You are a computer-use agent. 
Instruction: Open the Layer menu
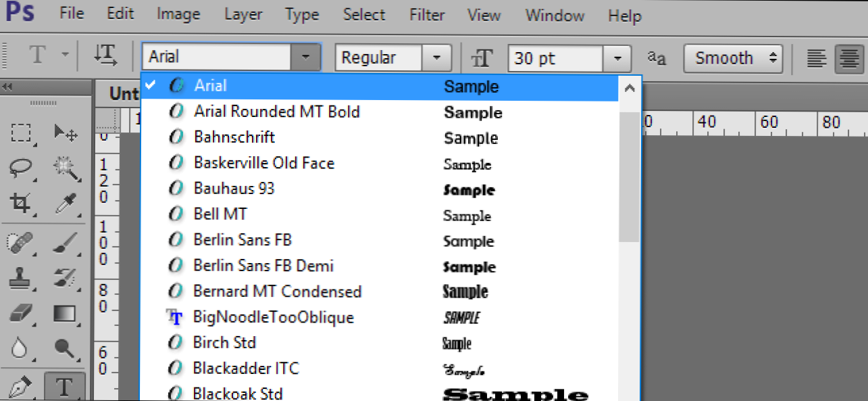pos(242,14)
